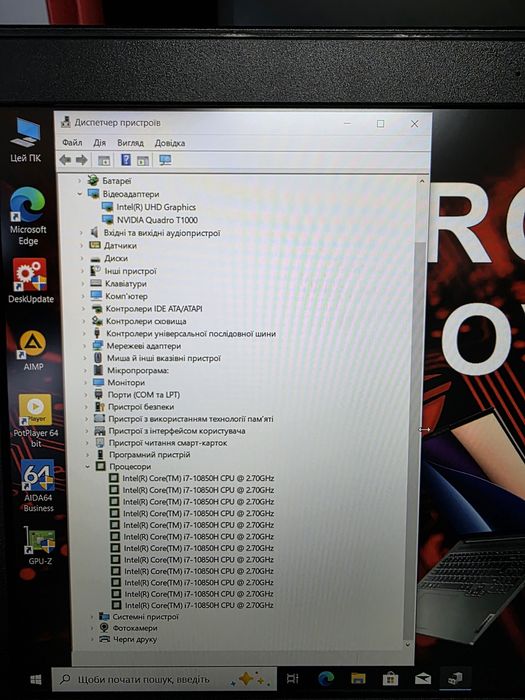
Task: Click the Датчики sensor icon
Action: [x=95, y=246]
